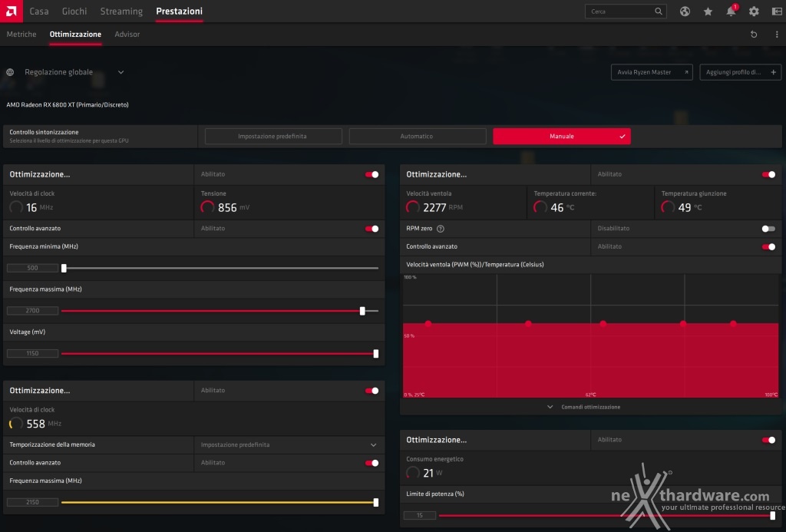Viewport: 786px width, 532px height.
Task: Select Impostazione predefinita tuning mode
Action: [273, 137]
